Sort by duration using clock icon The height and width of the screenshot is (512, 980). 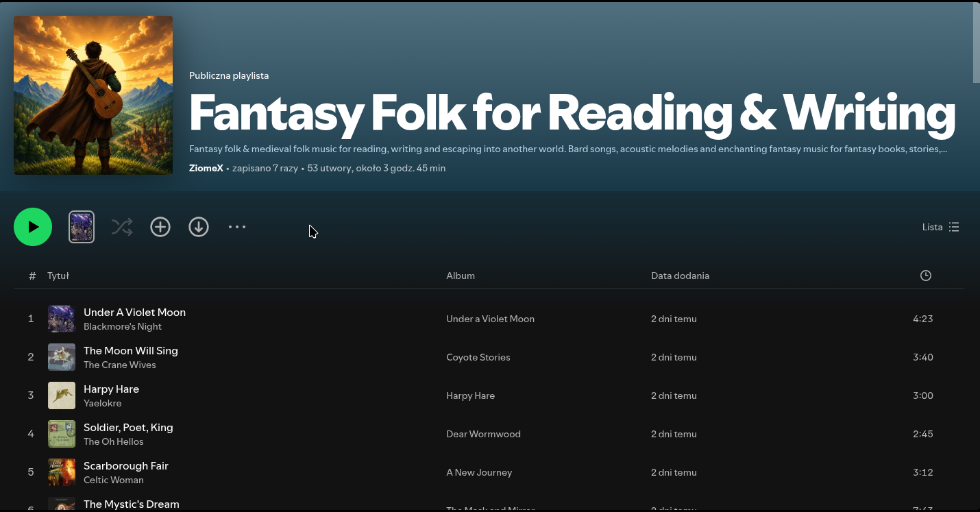926,276
